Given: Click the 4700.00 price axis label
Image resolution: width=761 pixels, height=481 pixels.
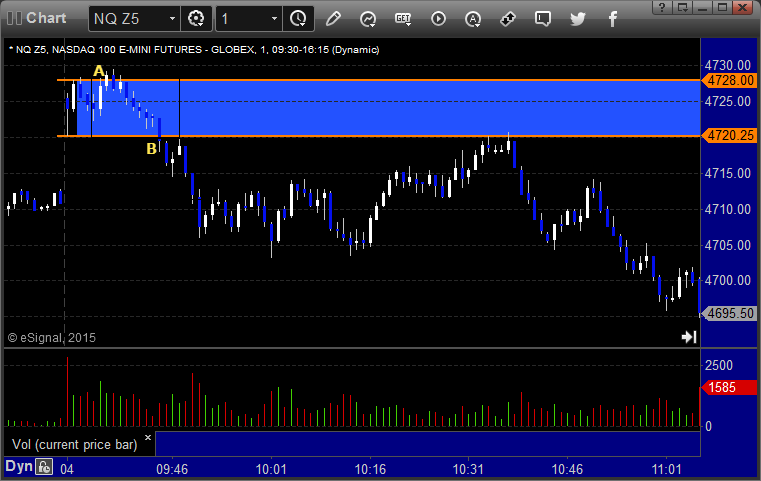Looking at the screenshot, I should click(x=728, y=281).
